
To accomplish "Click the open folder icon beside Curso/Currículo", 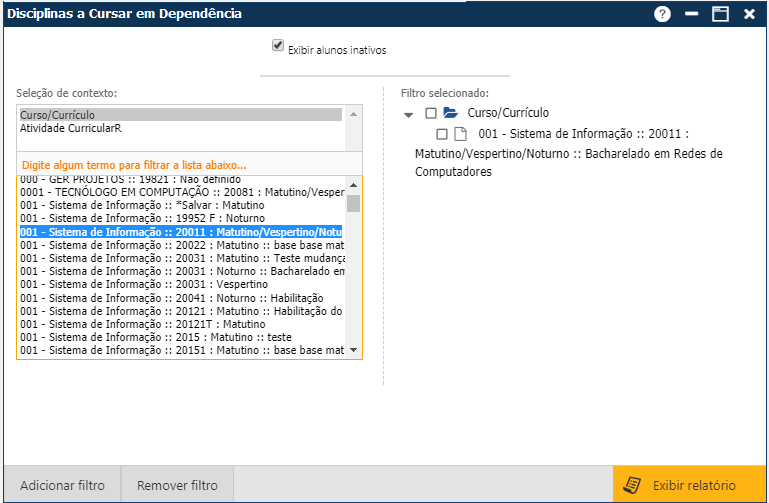I will [450, 113].
